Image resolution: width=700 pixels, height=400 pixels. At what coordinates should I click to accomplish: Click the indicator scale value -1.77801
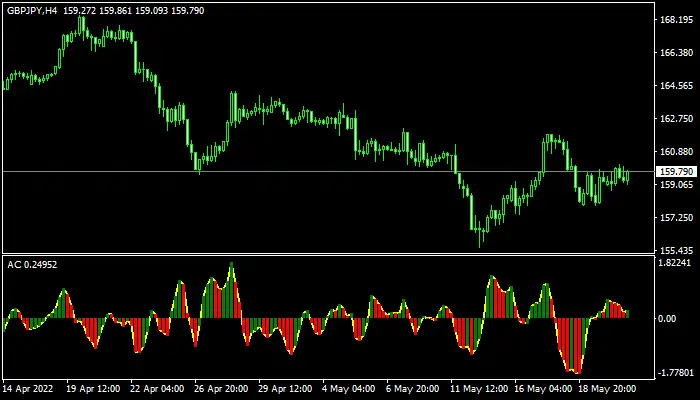[x=677, y=372]
